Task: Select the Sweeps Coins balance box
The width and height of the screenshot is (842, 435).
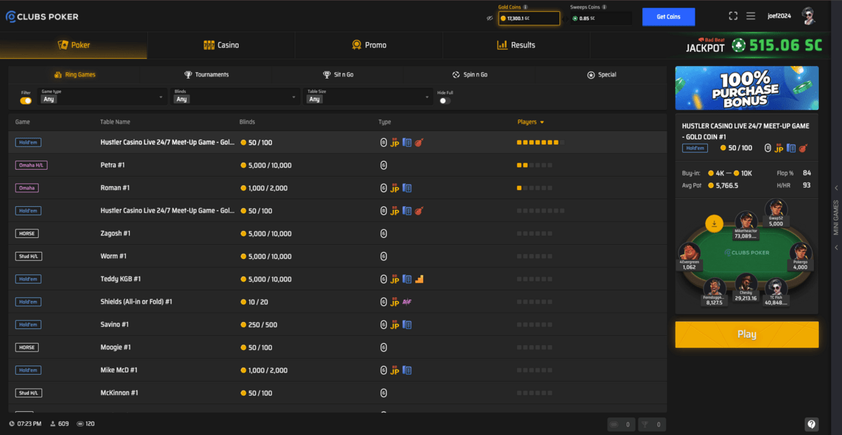Action: click(x=601, y=18)
